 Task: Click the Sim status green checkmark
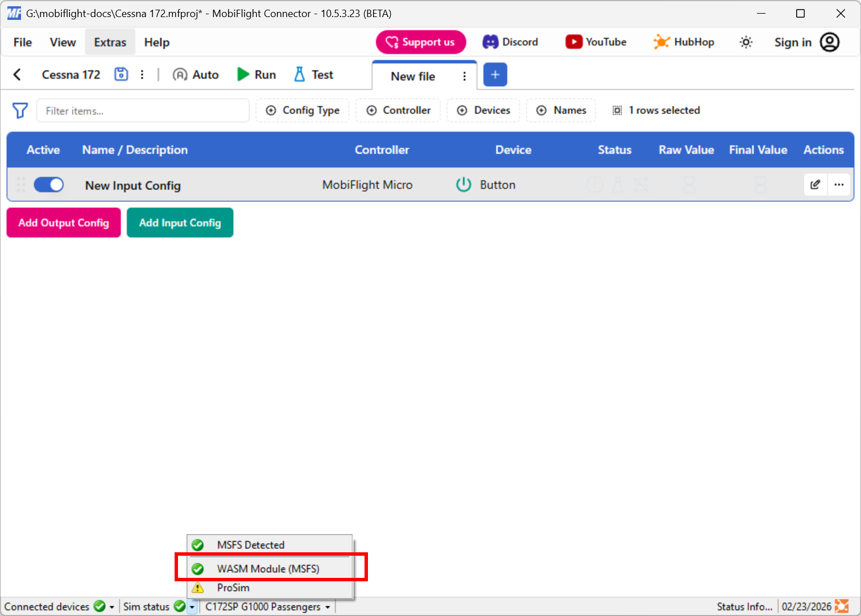tap(180, 606)
